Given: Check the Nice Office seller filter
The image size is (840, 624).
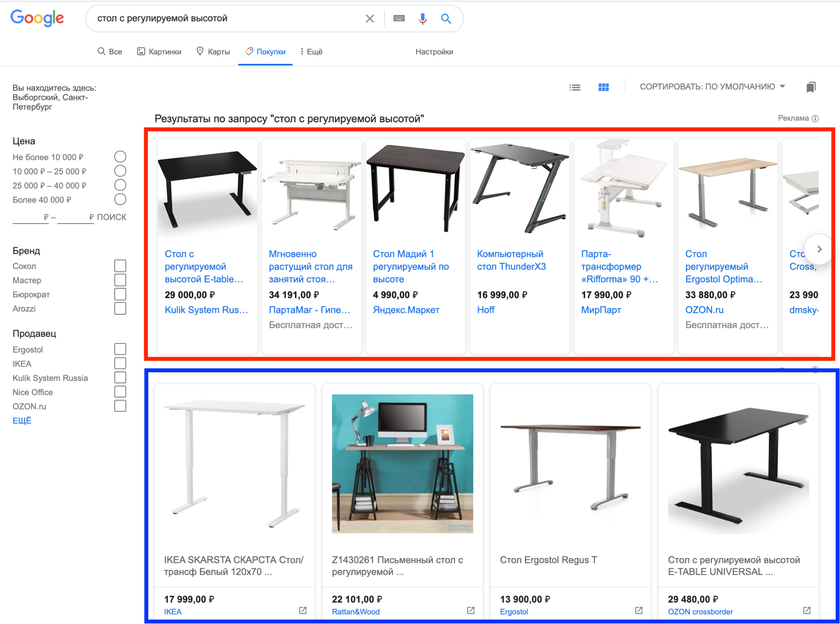Looking at the screenshot, I should (x=120, y=392).
